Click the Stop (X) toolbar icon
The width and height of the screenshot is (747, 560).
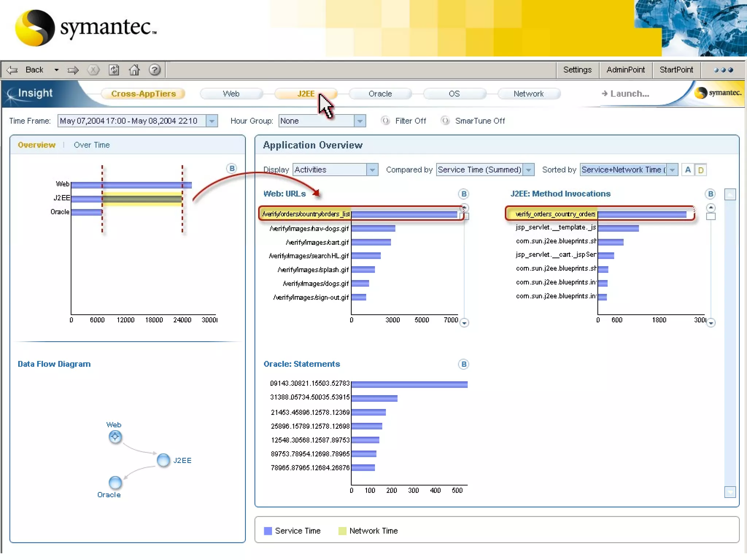point(93,70)
